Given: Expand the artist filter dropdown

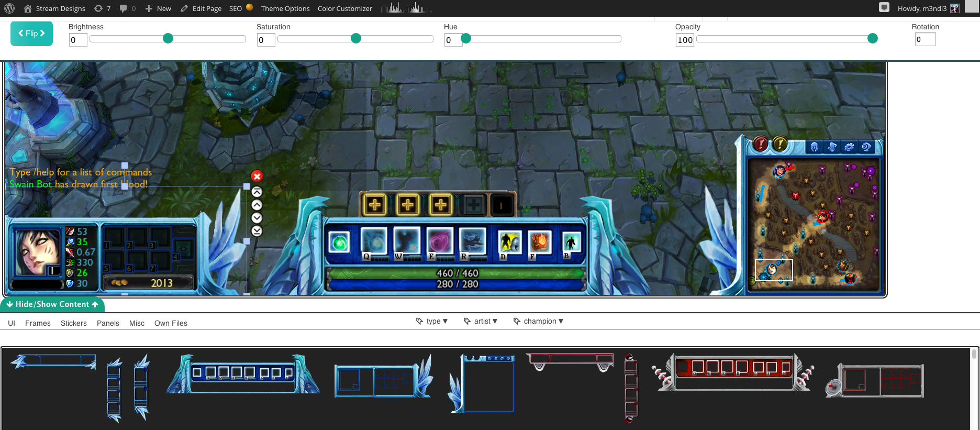Looking at the screenshot, I should pyautogui.click(x=481, y=321).
